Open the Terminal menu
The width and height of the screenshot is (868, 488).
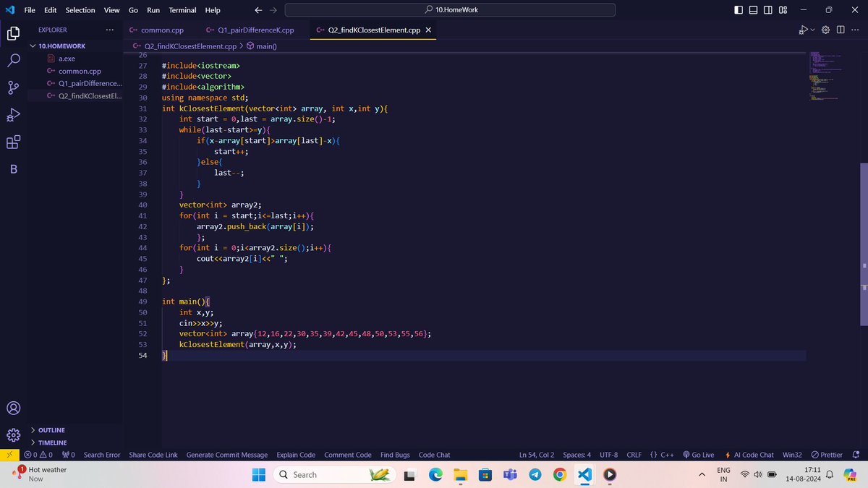point(182,10)
